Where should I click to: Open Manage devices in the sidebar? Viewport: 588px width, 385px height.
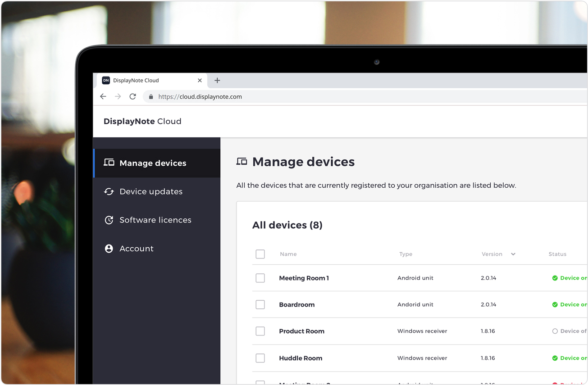click(x=153, y=163)
